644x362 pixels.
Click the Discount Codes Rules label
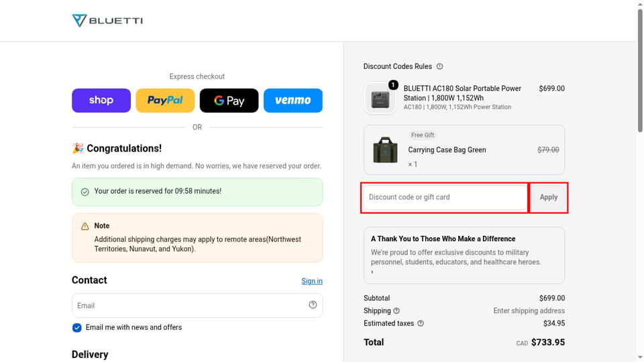click(397, 66)
